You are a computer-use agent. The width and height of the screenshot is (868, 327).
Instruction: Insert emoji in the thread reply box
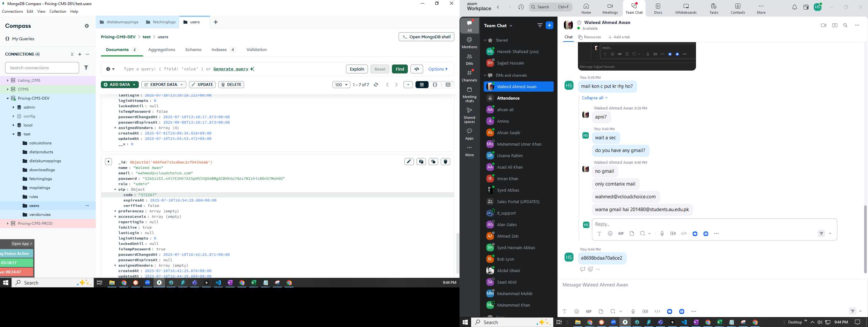[610, 234]
